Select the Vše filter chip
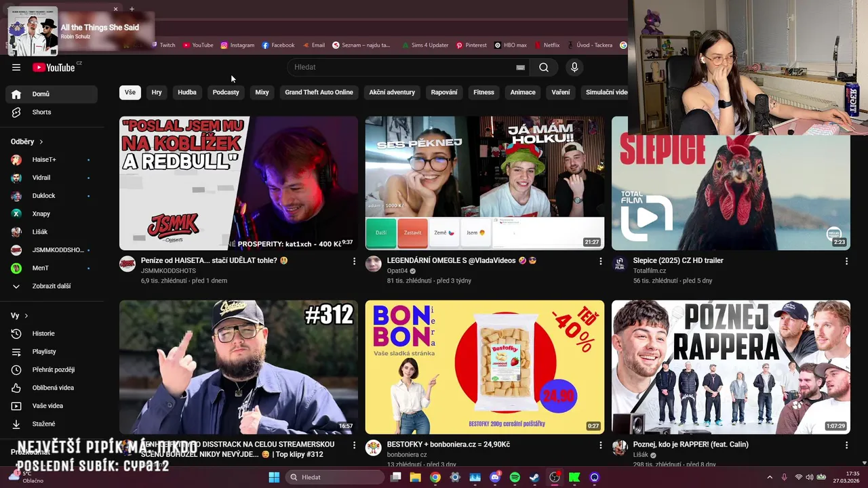The image size is (868, 488). 130,92
